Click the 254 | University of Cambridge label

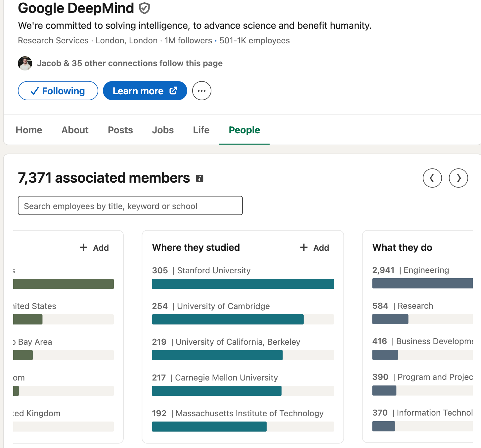point(211,306)
